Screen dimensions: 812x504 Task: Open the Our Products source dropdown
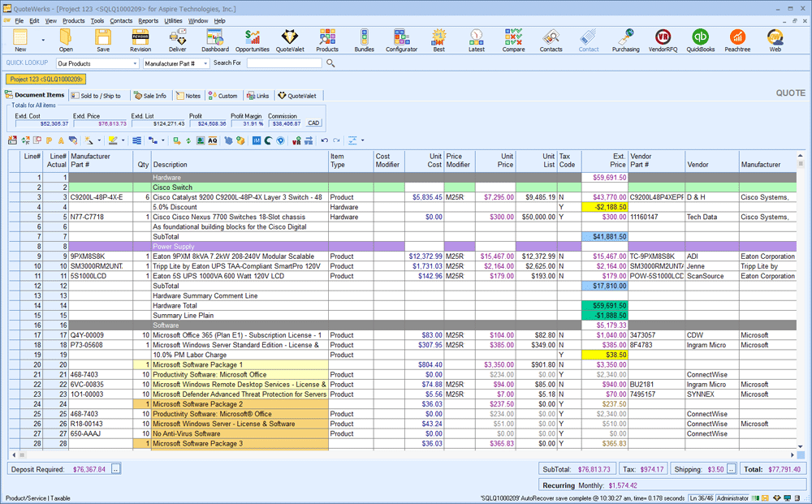tap(136, 63)
